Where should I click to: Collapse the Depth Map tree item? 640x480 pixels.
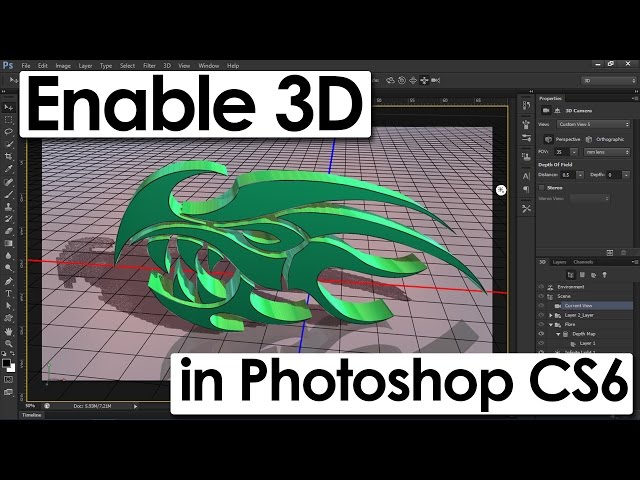558,334
